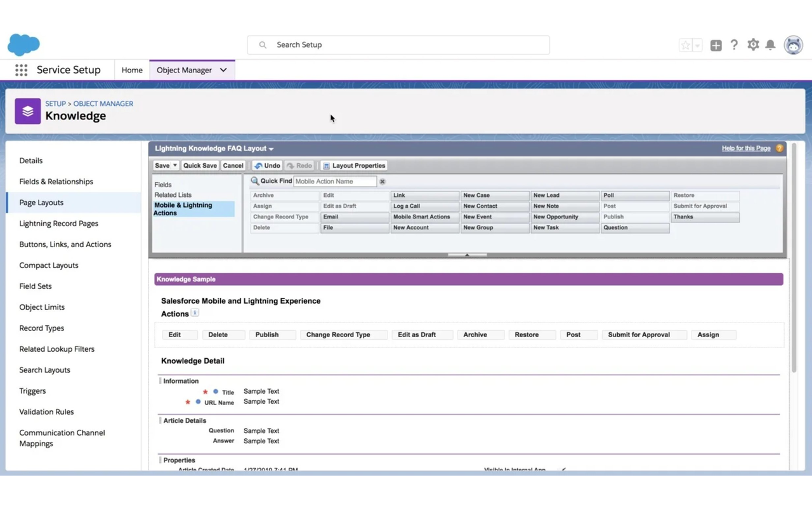
Task: Click the Quick Save button
Action: [200, 166]
